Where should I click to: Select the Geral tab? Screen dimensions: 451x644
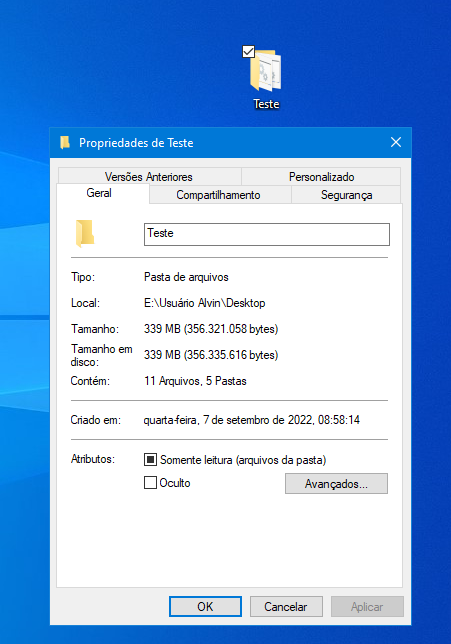coord(99,193)
